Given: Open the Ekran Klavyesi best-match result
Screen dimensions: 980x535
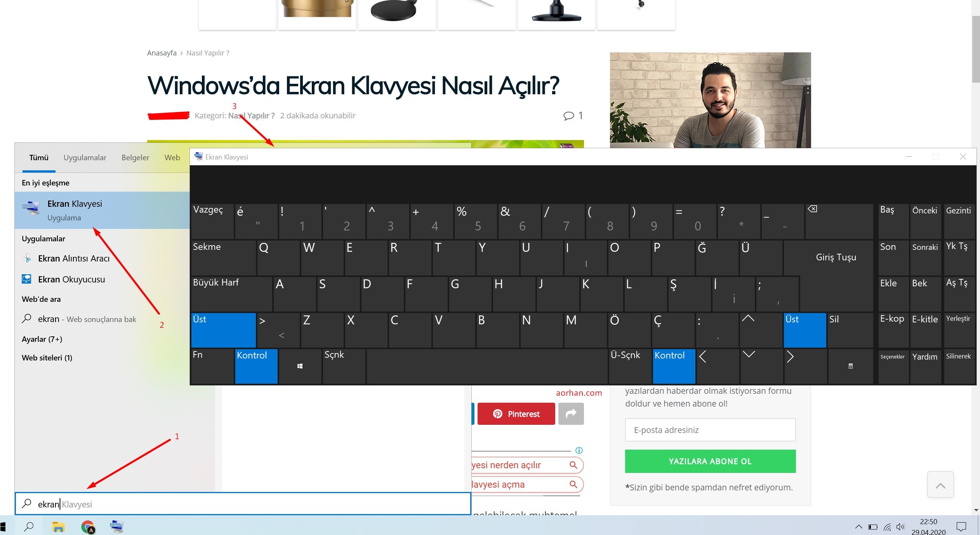Looking at the screenshot, I should point(102,210).
